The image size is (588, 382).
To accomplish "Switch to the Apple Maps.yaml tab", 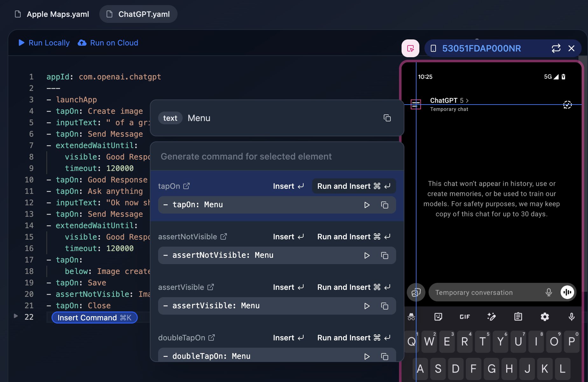I will (x=52, y=14).
